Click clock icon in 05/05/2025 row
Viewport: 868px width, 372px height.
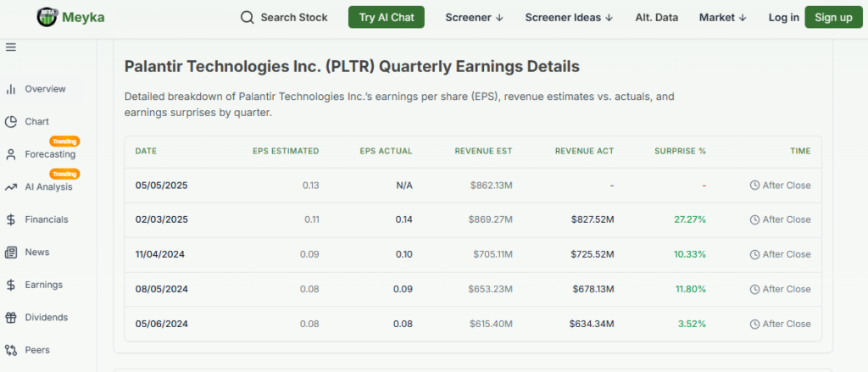(x=754, y=186)
